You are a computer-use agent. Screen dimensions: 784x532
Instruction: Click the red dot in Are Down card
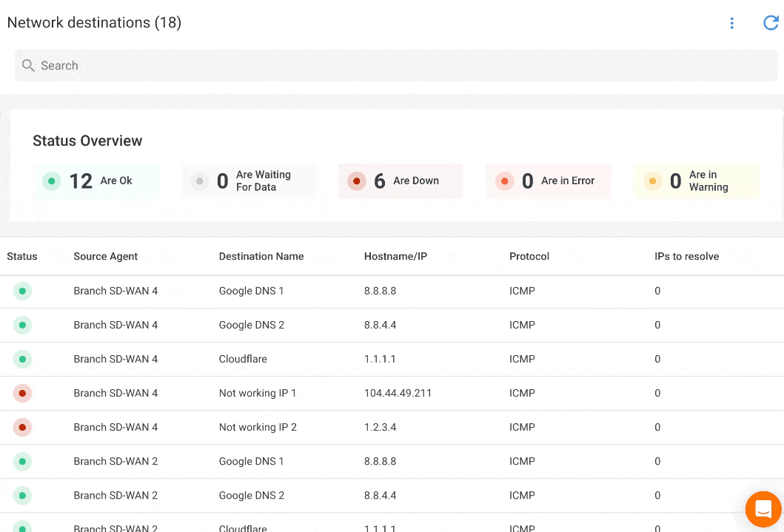pyautogui.click(x=357, y=181)
